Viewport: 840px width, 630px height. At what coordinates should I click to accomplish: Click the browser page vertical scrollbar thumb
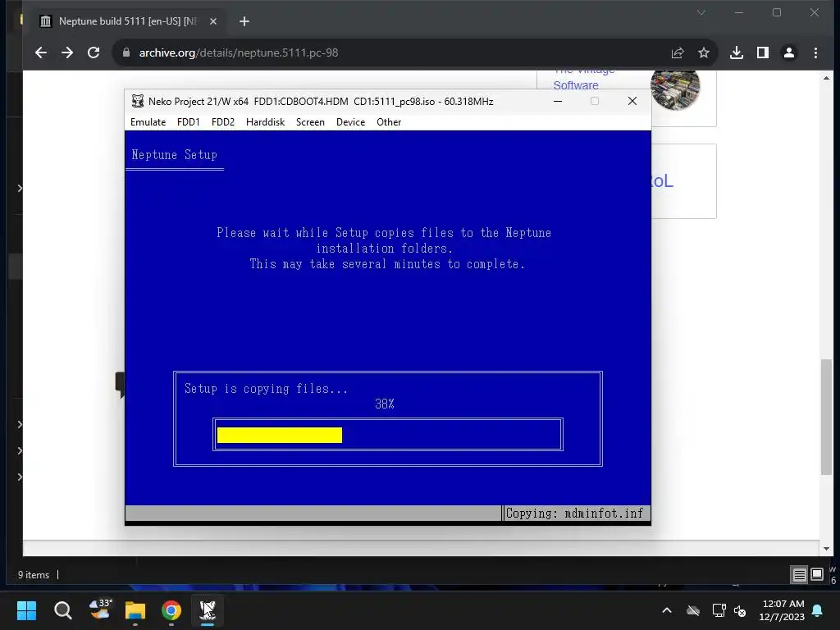click(827, 417)
